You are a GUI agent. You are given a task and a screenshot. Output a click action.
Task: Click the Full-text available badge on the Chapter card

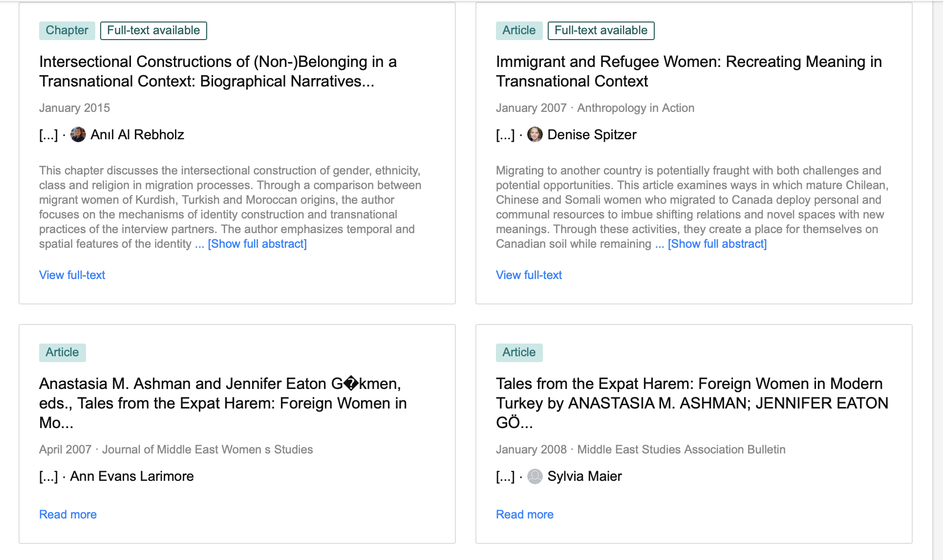click(x=153, y=30)
